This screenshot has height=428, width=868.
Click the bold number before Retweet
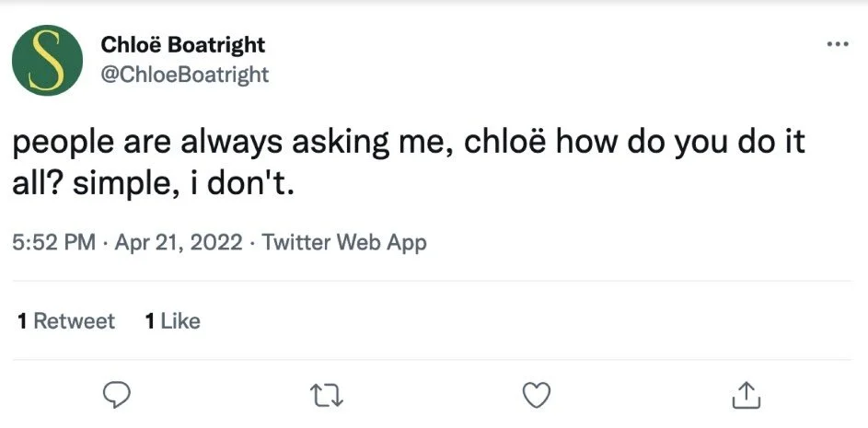point(22,320)
